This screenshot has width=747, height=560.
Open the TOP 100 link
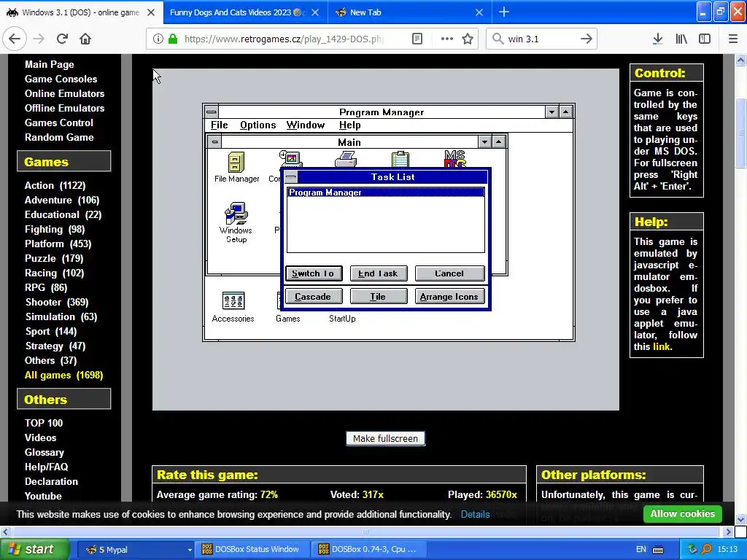click(43, 423)
